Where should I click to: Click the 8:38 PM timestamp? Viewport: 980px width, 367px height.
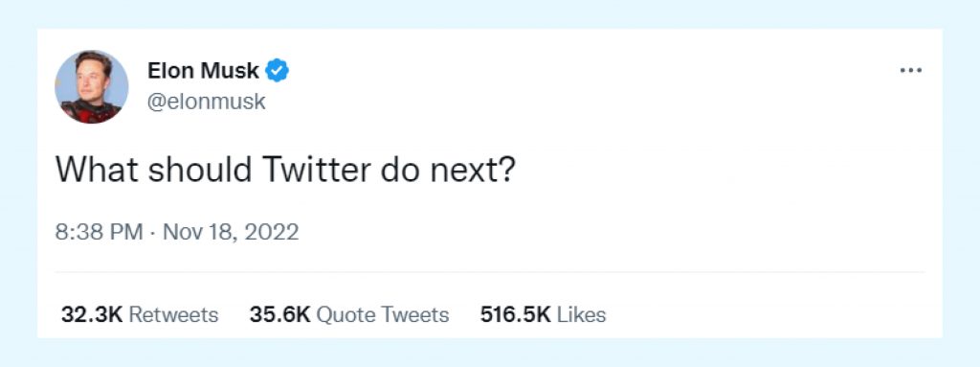coord(99,232)
